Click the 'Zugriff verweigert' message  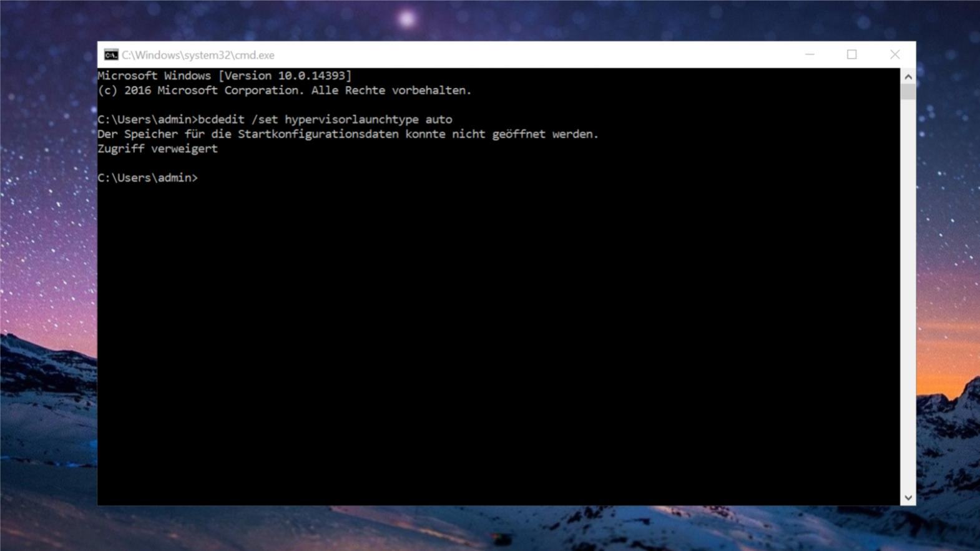pos(157,149)
